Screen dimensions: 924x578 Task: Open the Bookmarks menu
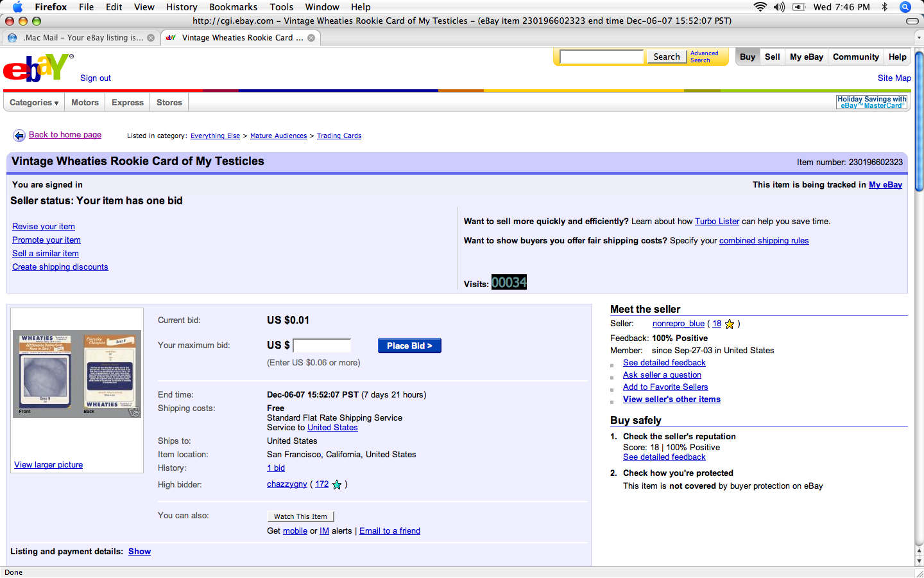(x=233, y=7)
